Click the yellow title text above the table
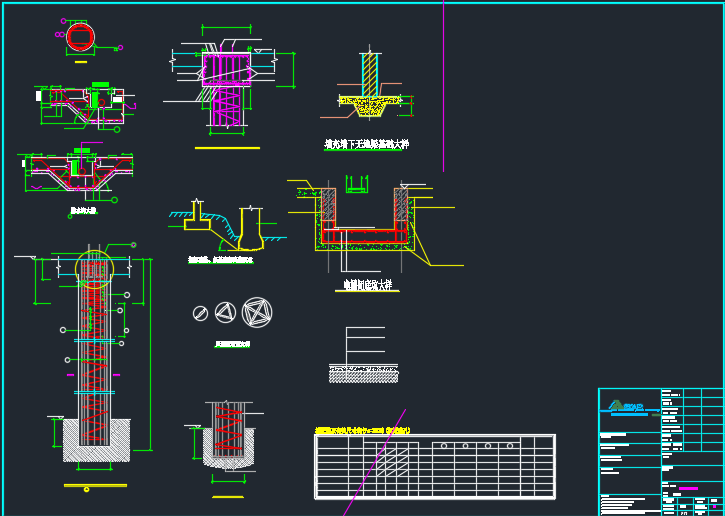 tap(362, 430)
